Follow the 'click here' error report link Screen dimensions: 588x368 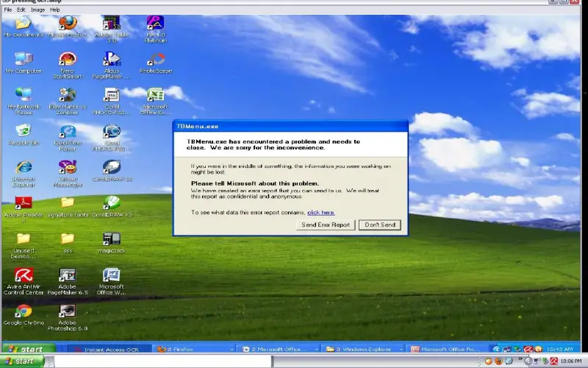click(x=321, y=213)
